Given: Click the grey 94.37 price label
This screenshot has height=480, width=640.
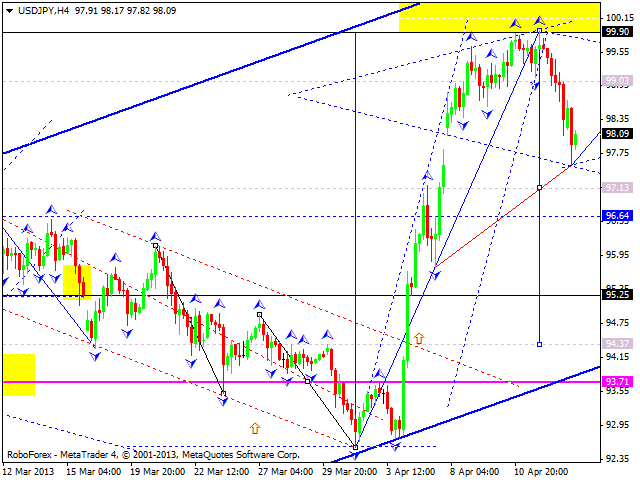Looking at the screenshot, I should 617,344.
